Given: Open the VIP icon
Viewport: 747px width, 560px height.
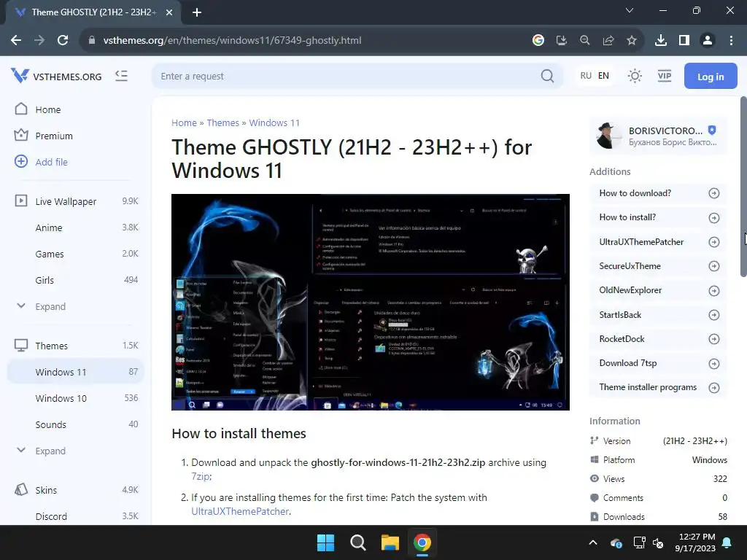Looking at the screenshot, I should [x=664, y=76].
